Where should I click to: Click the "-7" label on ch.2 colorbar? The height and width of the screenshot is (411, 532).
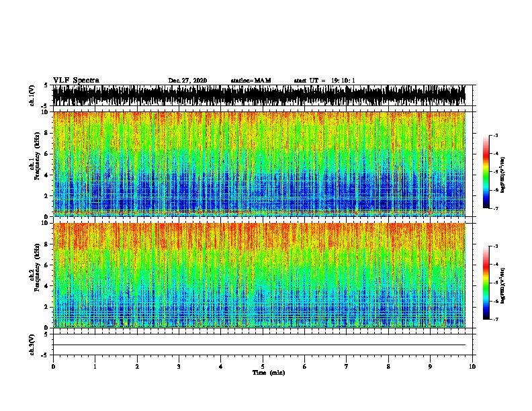495,319
